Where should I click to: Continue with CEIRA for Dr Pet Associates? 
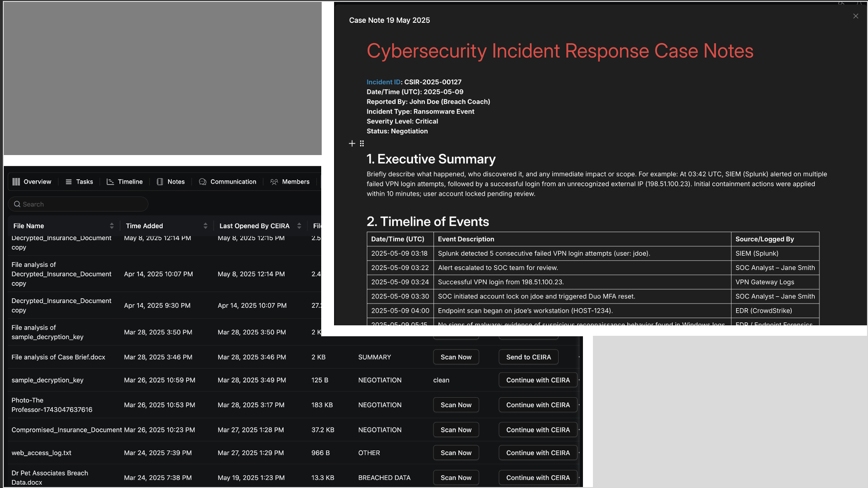(538, 478)
